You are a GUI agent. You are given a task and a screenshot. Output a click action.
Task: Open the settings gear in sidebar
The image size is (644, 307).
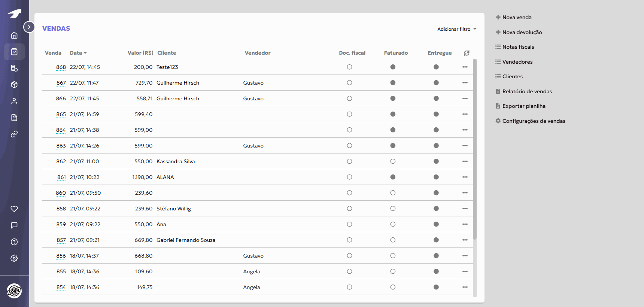pos(14,258)
